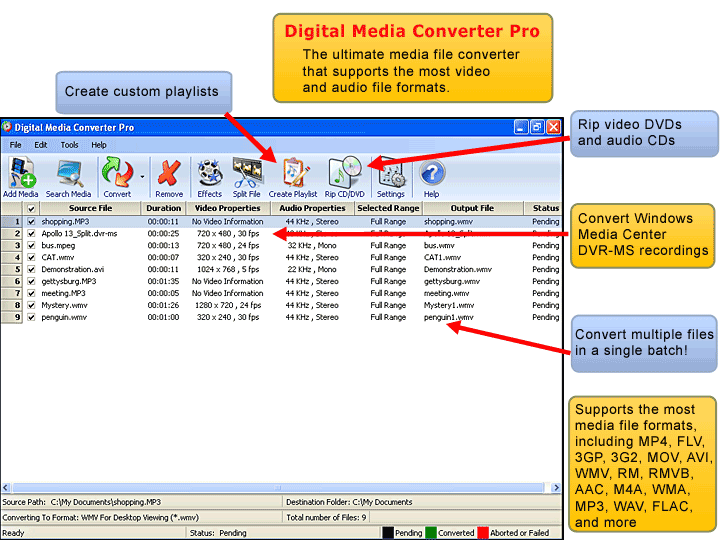Image resolution: width=720 pixels, height=540 pixels.
Task: Select the Split File tool
Action: (x=247, y=177)
